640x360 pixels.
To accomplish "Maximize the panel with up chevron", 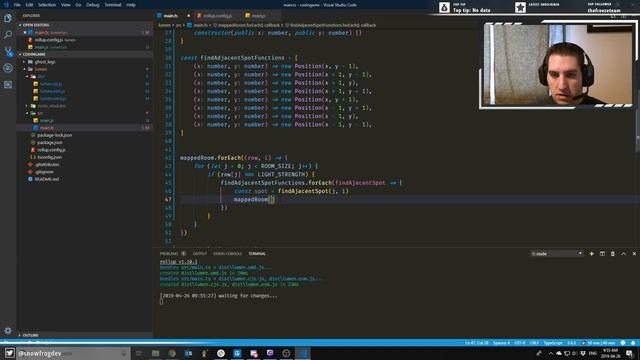I will pyautogui.click(x=623, y=253).
